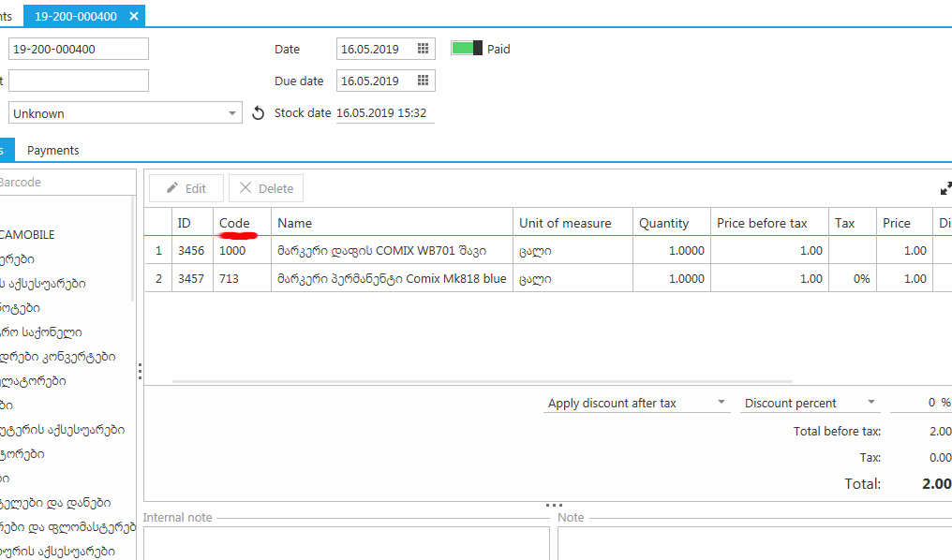Open the Date calendar picker icon
952x560 pixels.
(x=423, y=49)
